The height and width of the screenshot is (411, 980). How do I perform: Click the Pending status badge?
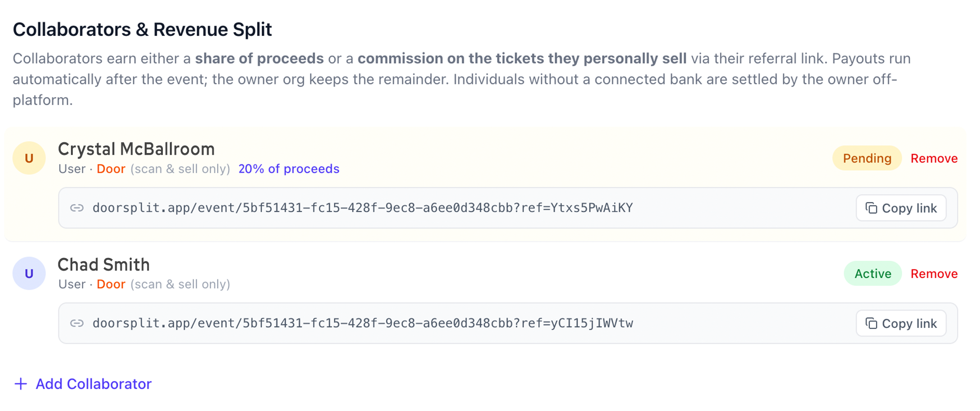pos(867,158)
